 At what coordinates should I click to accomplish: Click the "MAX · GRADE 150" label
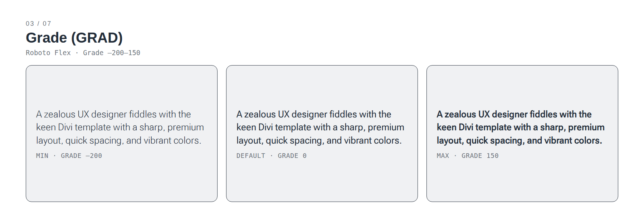(x=468, y=156)
